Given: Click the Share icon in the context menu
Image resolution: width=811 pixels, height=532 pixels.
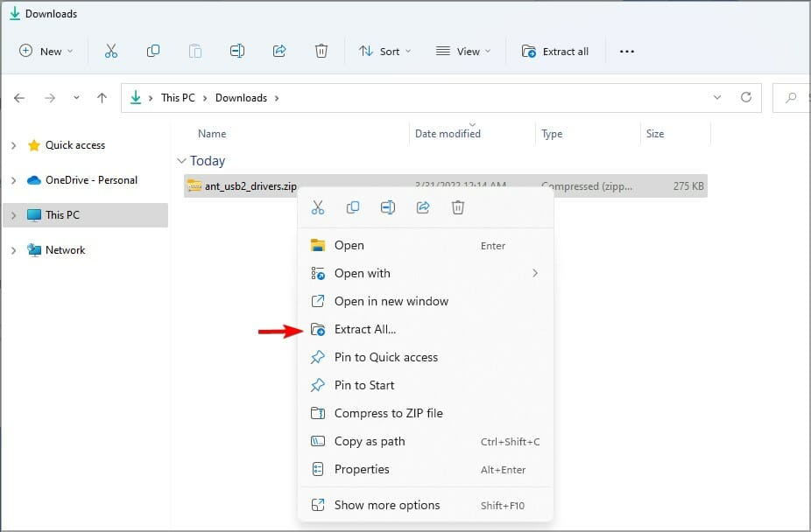Looking at the screenshot, I should 423,207.
